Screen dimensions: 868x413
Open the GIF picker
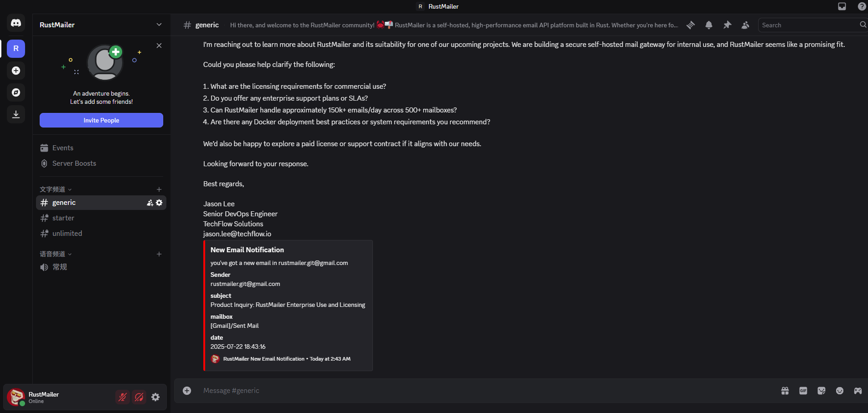pyautogui.click(x=803, y=391)
